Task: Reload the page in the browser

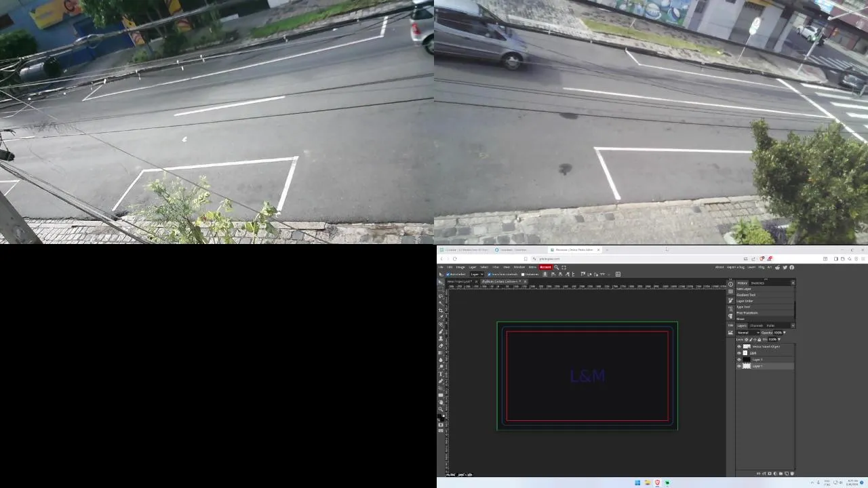Action: click(455, 259)
